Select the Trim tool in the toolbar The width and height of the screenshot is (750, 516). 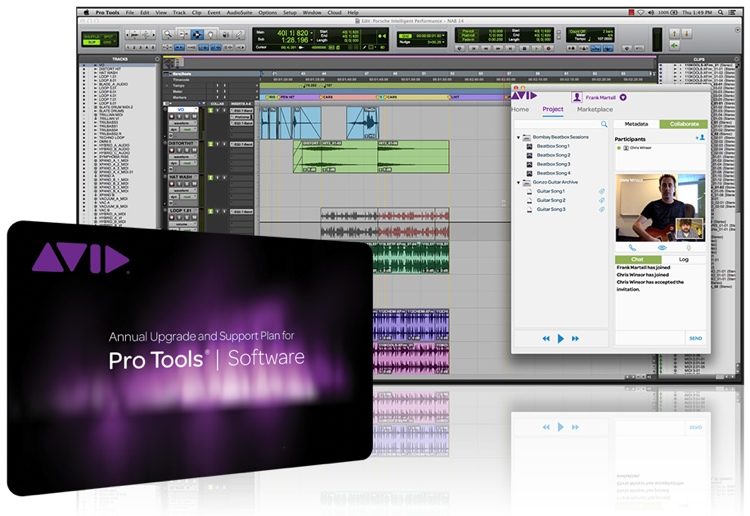pos(182,34)
